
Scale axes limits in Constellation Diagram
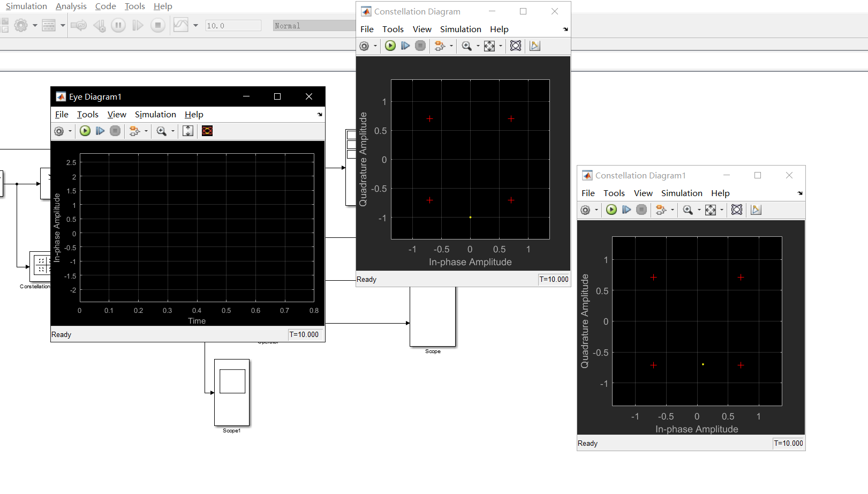click(x=489, y=46)
